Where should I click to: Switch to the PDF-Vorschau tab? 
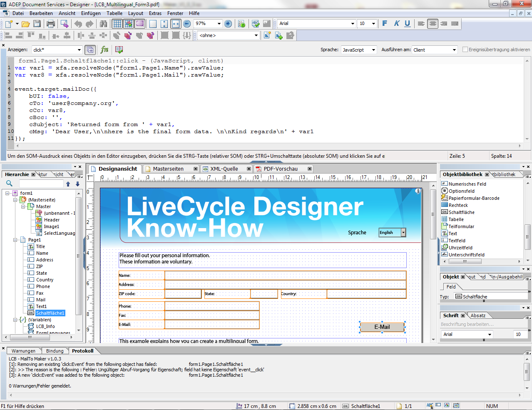pyautogui.click(x=281, y=169)
